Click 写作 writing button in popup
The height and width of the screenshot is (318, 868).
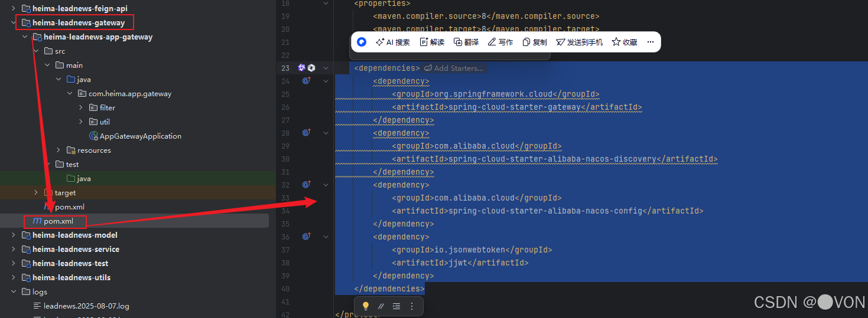[500, 42]
